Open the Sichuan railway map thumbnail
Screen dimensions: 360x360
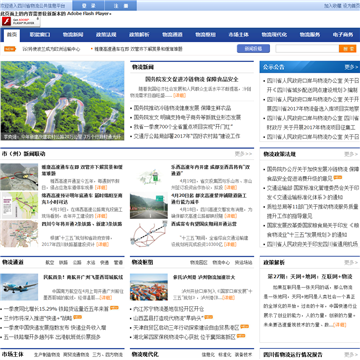(x=19, y=234)
